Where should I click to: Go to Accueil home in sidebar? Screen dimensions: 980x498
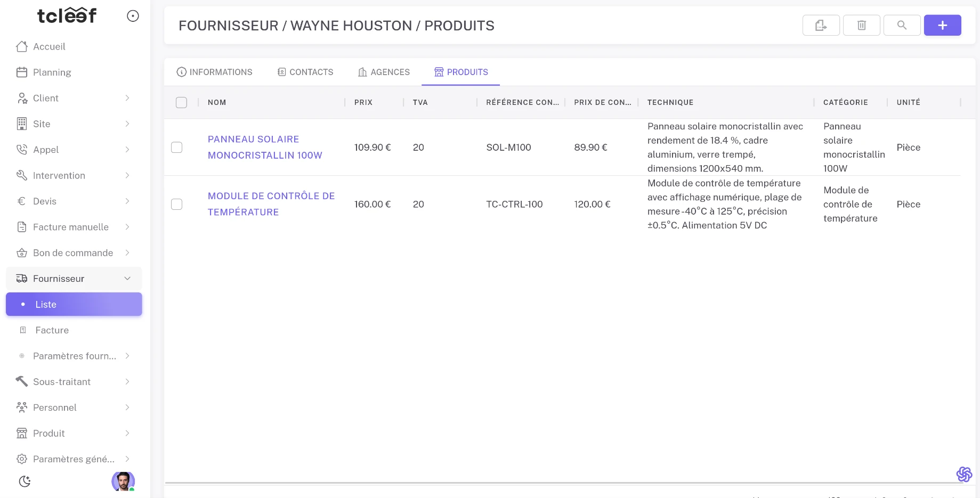point(49,47)
